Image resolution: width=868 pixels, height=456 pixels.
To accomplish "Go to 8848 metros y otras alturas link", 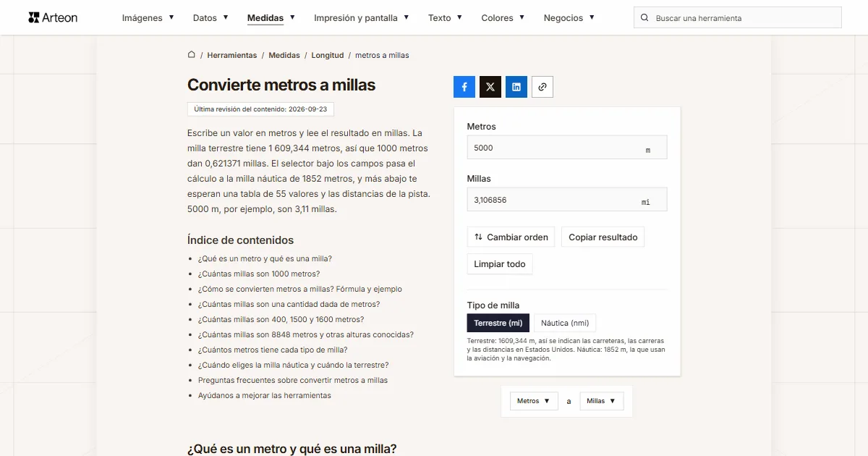I will pos(306,334).
